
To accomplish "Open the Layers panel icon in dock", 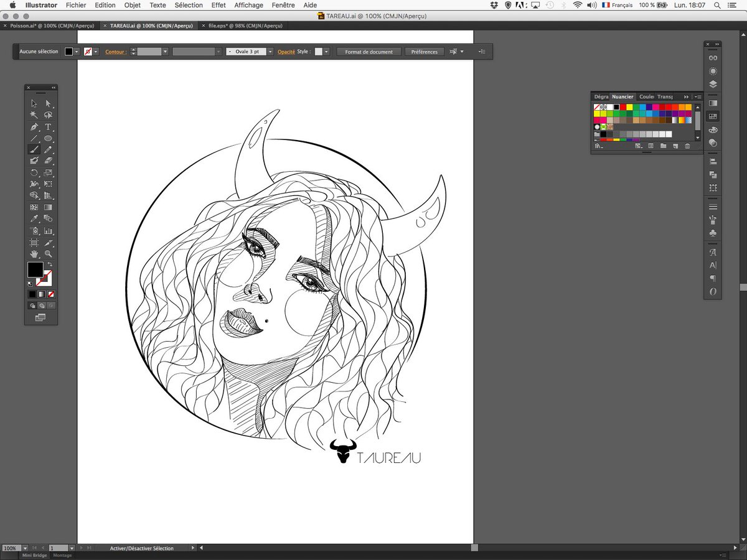I will coord(713,84).
